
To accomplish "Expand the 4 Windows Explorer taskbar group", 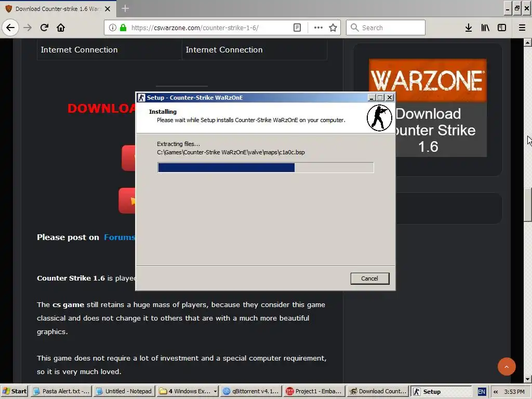I will [188, 391].
